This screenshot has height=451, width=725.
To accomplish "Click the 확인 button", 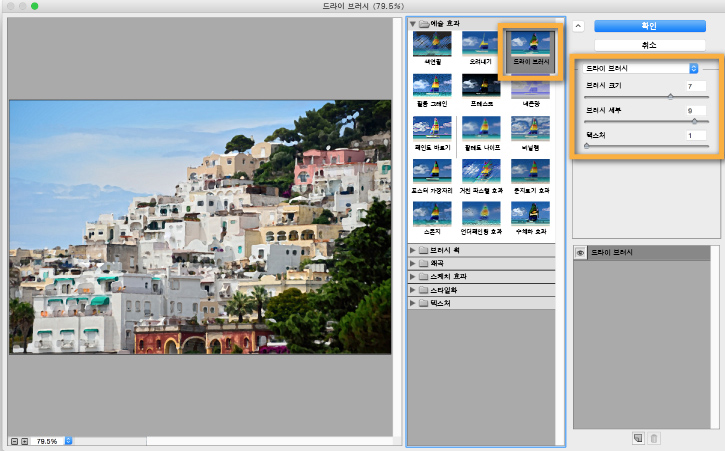I will (650, 26).
